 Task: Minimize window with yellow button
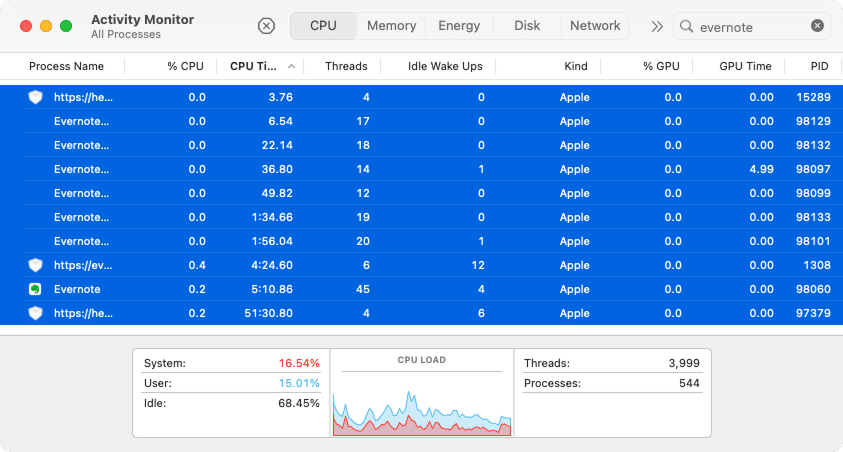(x=46, y=26)
